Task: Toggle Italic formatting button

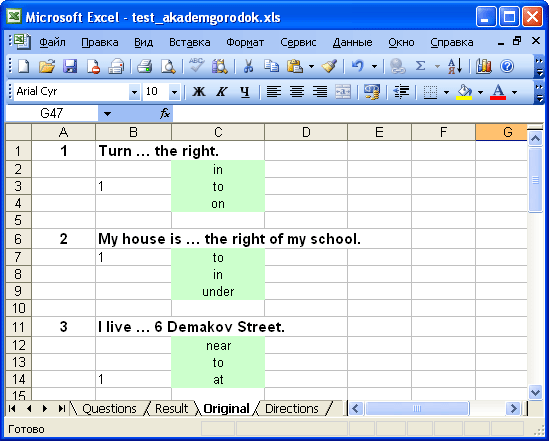Action: [222, 92]
